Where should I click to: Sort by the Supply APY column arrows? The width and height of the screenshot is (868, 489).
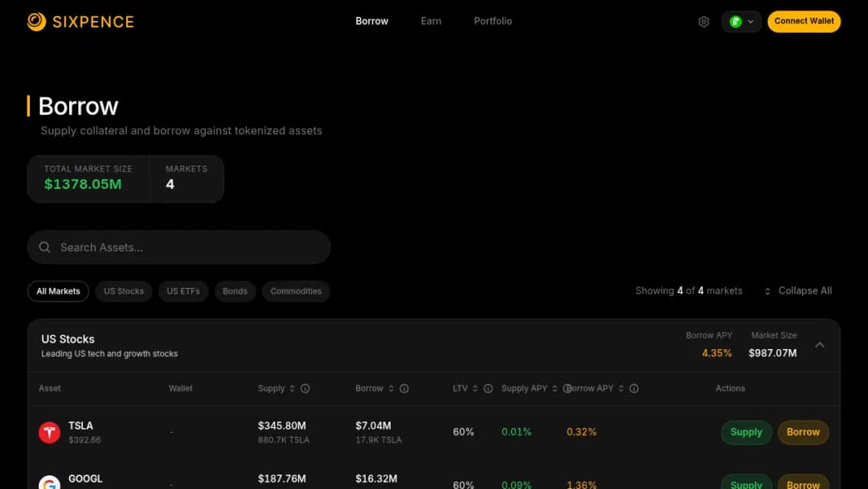[555, 388]
